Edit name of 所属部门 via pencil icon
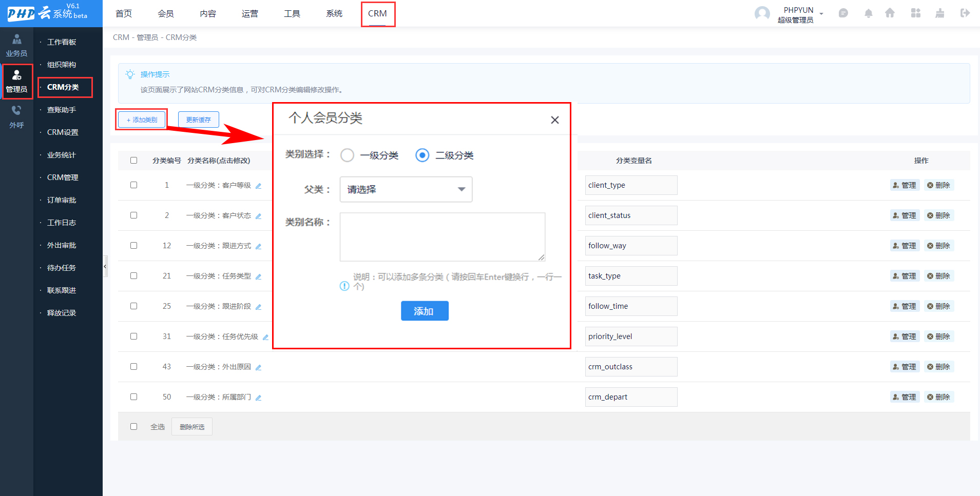 [258, 398]
